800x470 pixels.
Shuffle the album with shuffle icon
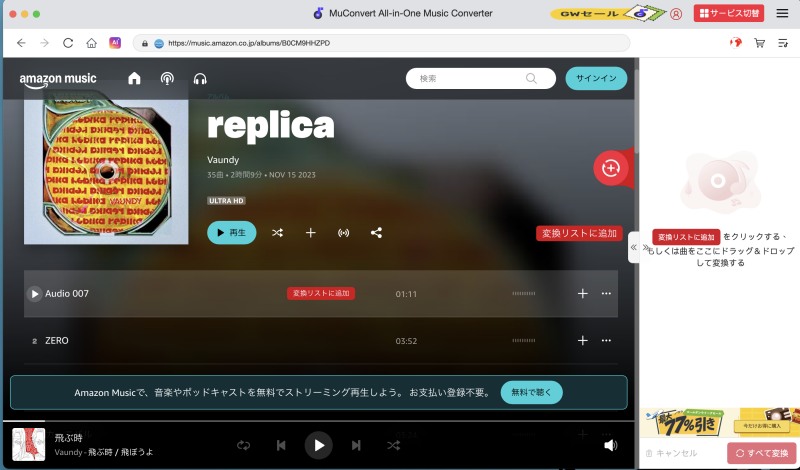[x=278, y=233]
